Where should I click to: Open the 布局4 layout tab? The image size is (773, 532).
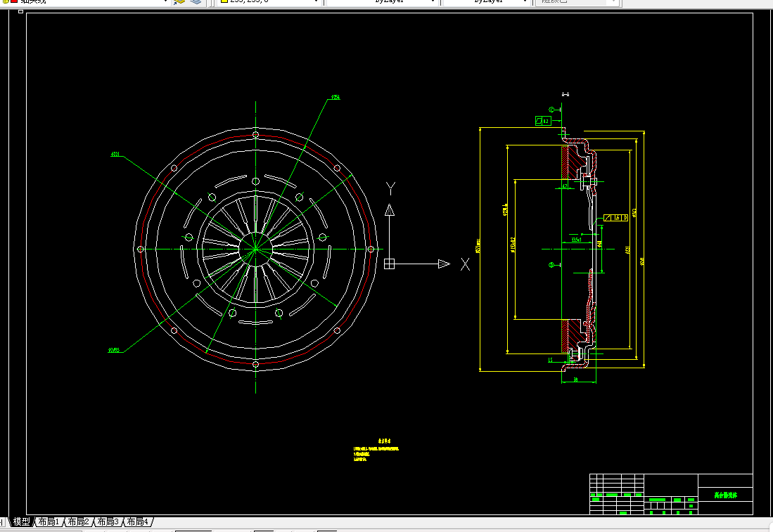click(x=138, y=521)
